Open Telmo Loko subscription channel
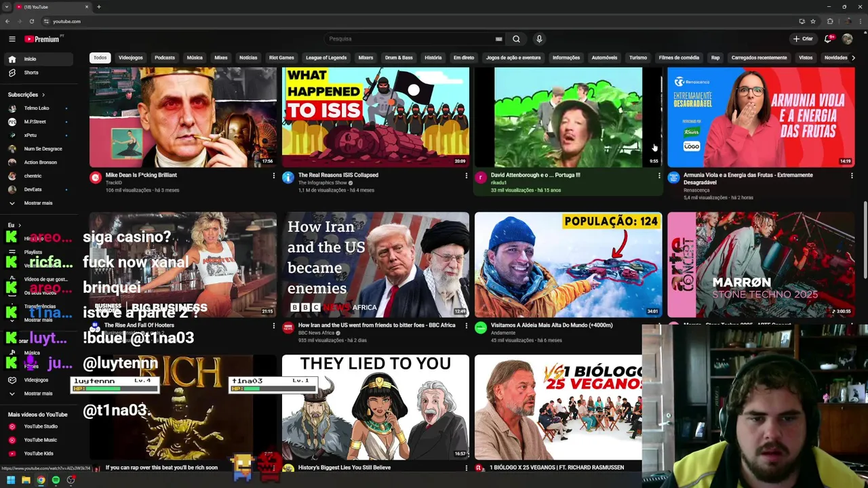Viewport: 868px width, 488px height. [x=37, y=108]
